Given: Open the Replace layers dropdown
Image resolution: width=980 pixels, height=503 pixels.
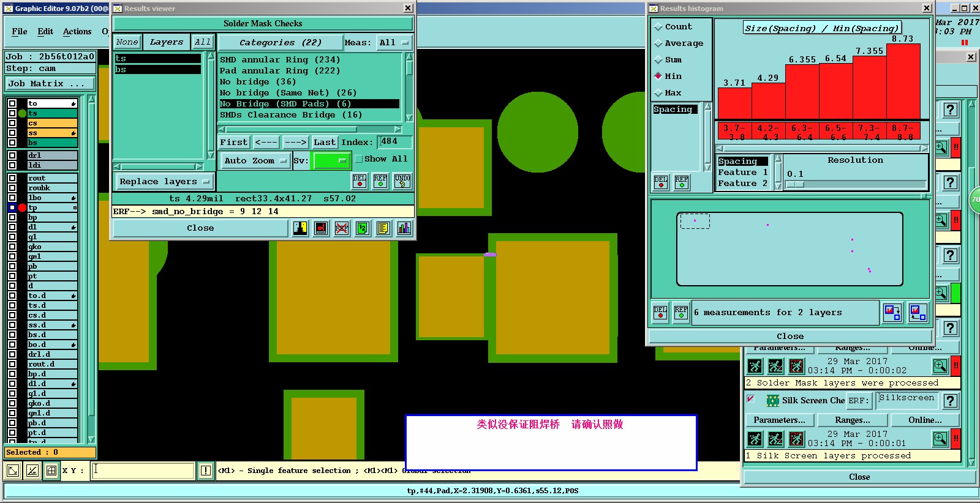Looking at the screenshot, I should 164,182.
